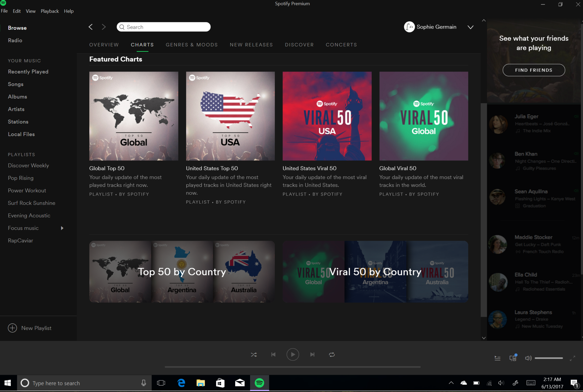
Task: Switch to New Releases tab
Action: [251, 45]
